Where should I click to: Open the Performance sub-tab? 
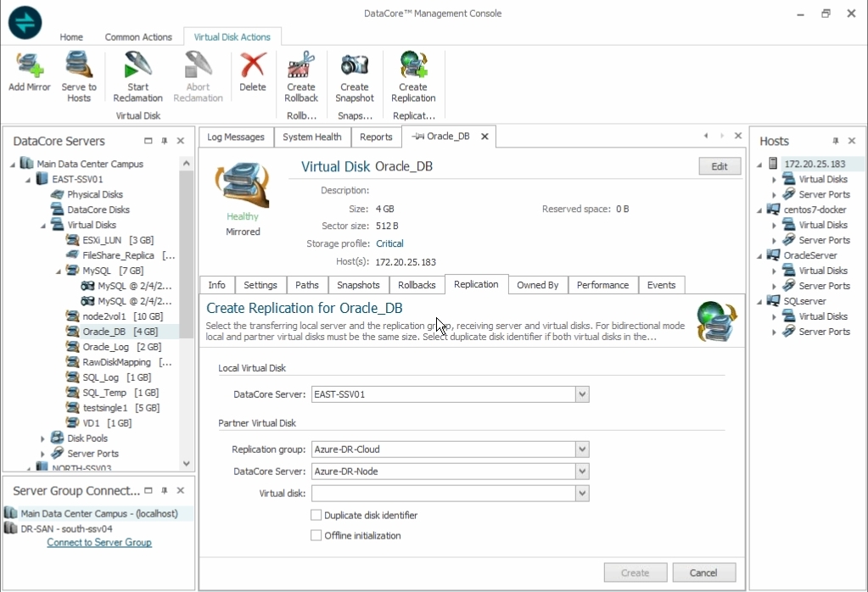tap(602, 285)
